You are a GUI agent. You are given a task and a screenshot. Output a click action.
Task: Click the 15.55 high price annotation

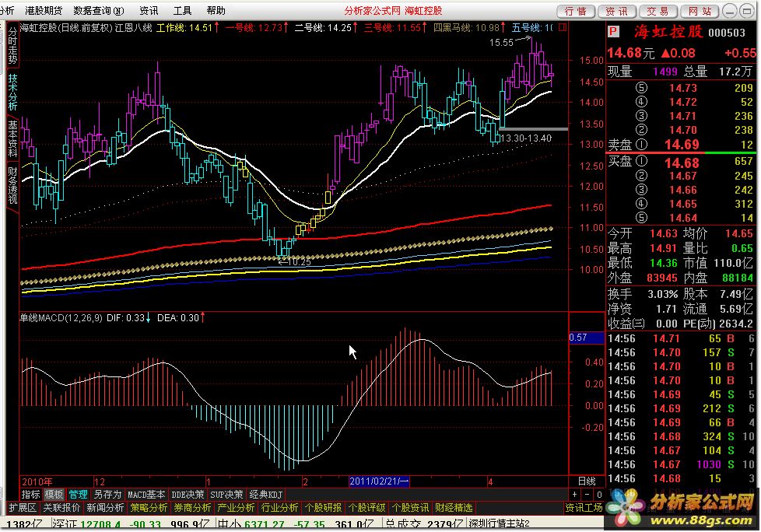[501, 42]
